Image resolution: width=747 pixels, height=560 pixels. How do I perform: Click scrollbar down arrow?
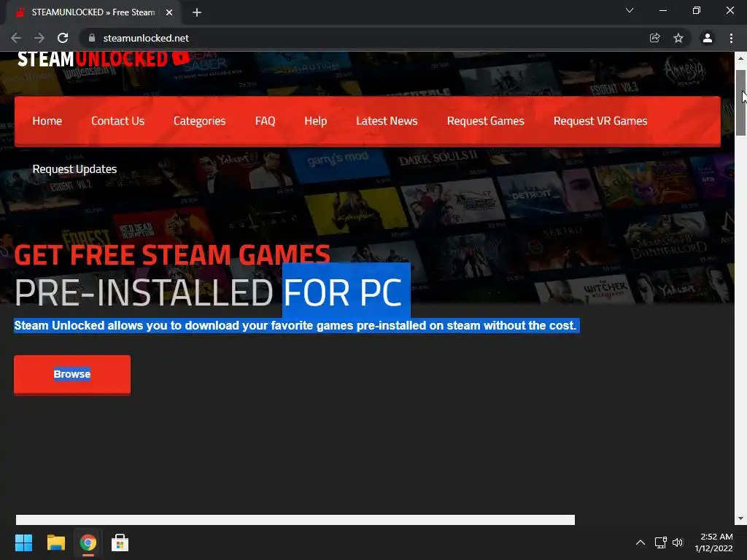pos(740,518)
